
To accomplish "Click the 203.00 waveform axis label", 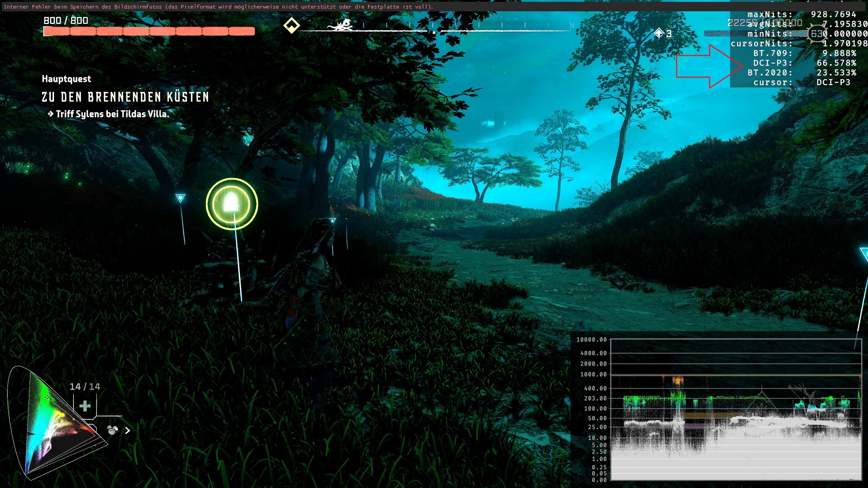I will 595,398.
